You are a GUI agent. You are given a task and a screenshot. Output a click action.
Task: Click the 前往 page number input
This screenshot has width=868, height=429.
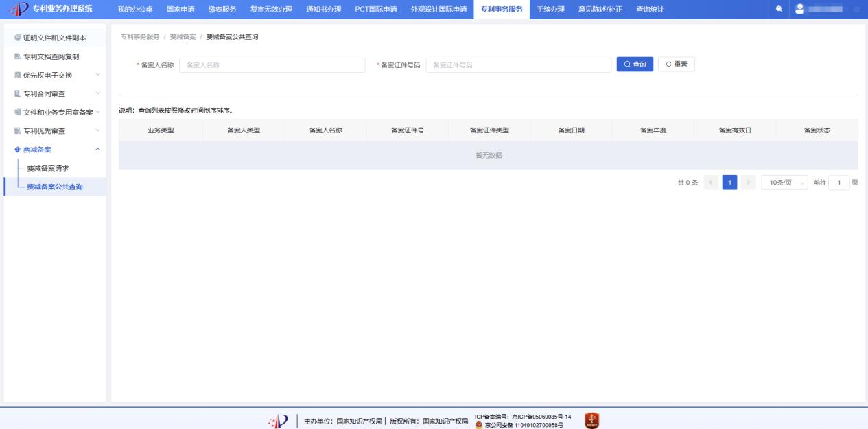838,182
